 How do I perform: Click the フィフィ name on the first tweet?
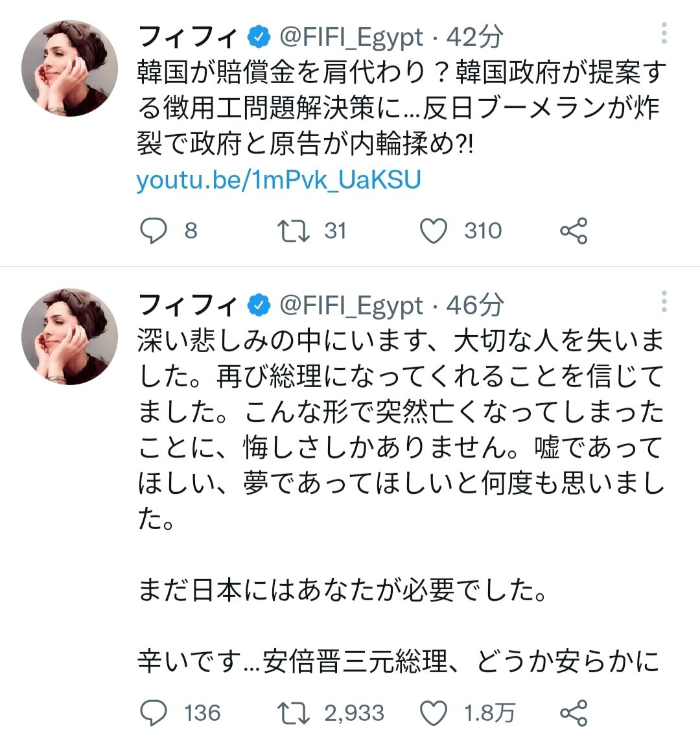[189, 37]
